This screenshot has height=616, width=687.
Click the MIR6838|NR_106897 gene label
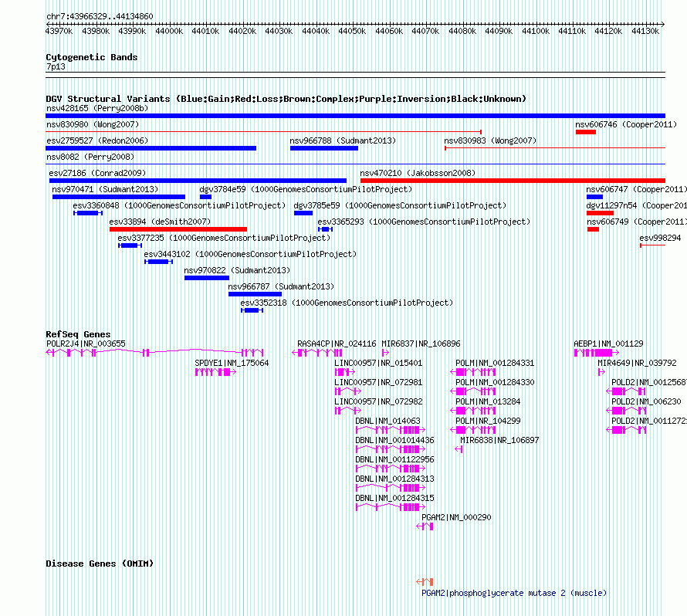(499, 440)
